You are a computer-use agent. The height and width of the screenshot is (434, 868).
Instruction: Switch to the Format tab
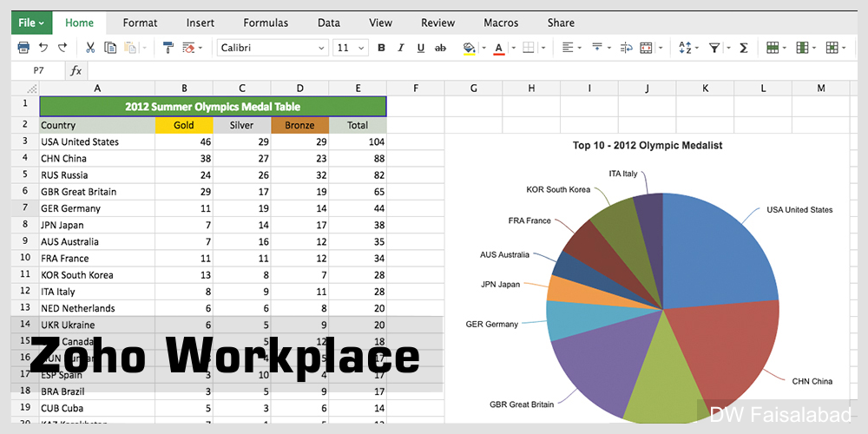pos(140,23)
